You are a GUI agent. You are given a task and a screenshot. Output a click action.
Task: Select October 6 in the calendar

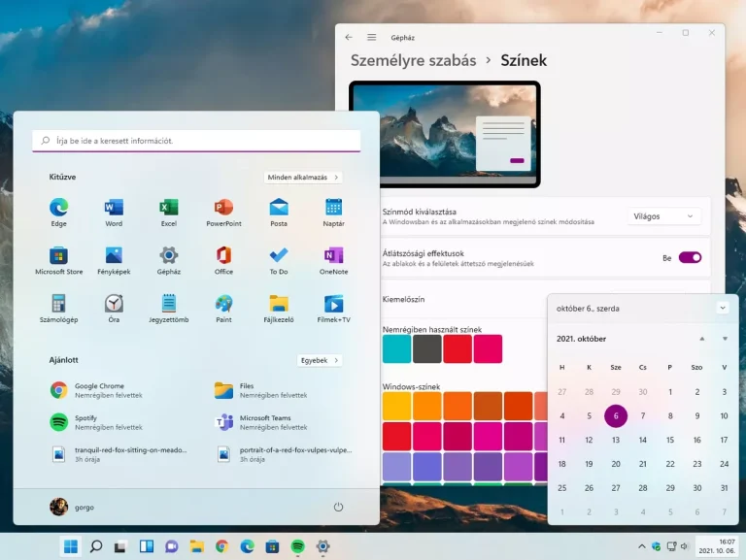tap(616, 416)
